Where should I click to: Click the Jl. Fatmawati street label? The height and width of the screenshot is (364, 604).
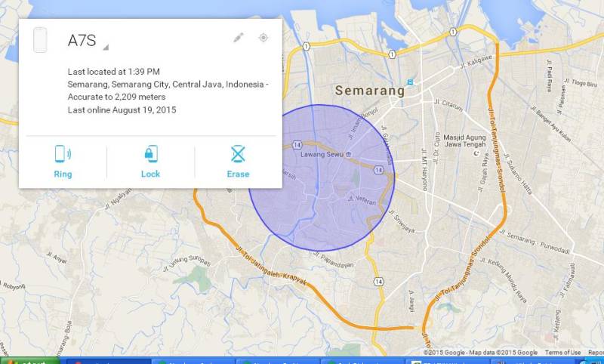(567, 280)
